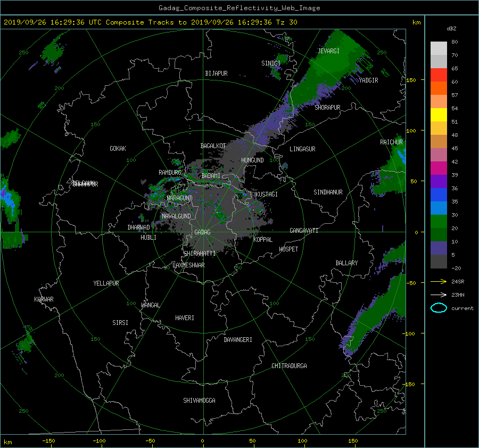Click the CHITRADURGA city label
The image size is (479, 448).
tap(289, 366)
